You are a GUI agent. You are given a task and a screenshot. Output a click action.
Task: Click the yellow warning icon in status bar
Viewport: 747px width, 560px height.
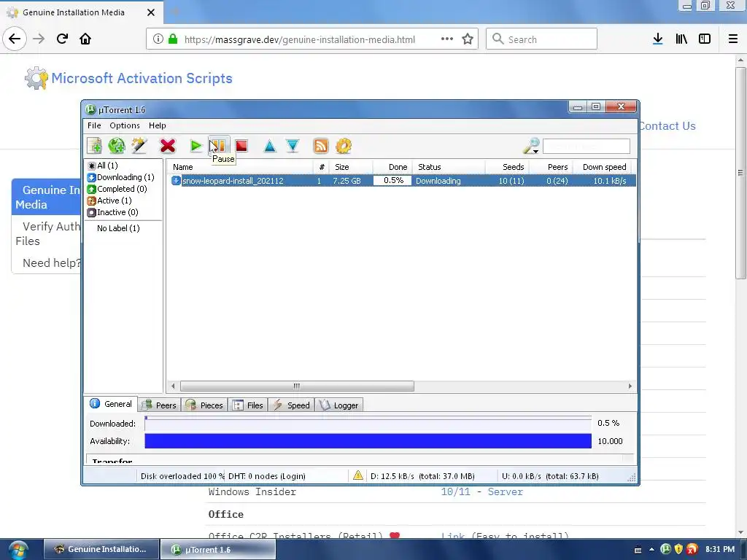[357, 475]
